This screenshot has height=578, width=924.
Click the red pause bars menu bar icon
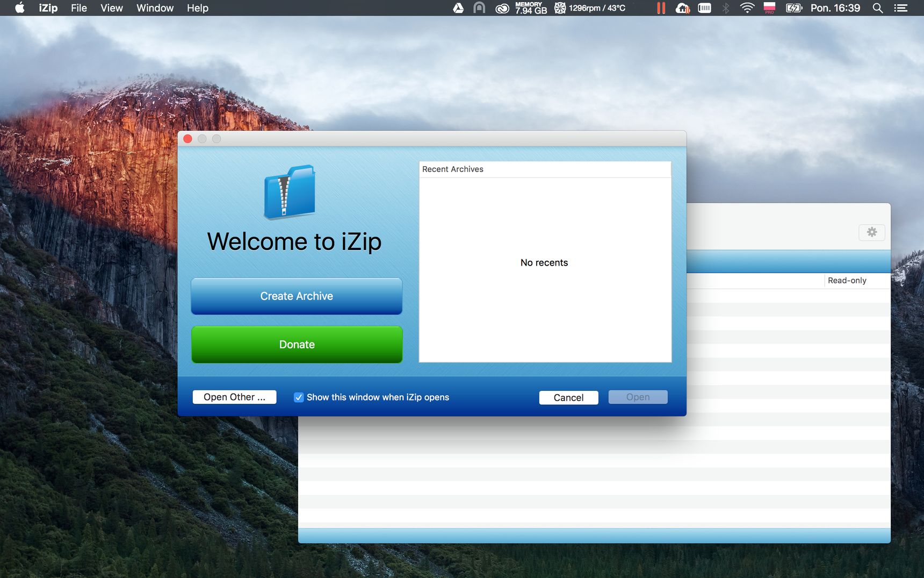[x=661, y=8]
